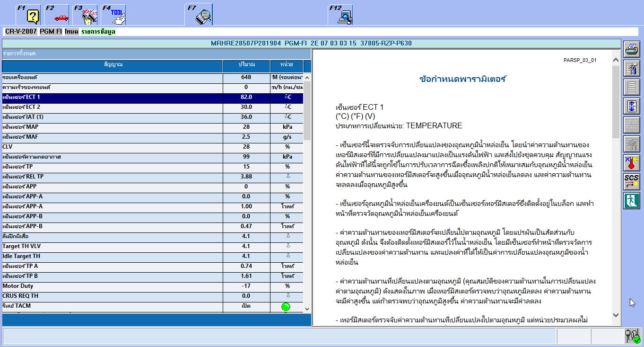This screenshot has width=644, height=347.
Task: Select the เซ็นเซอร์ MAF row
Action: point(152,137)
